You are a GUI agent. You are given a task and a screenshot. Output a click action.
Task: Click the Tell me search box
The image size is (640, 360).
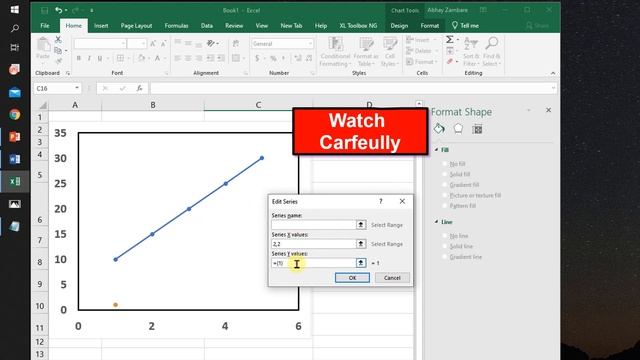465,25
